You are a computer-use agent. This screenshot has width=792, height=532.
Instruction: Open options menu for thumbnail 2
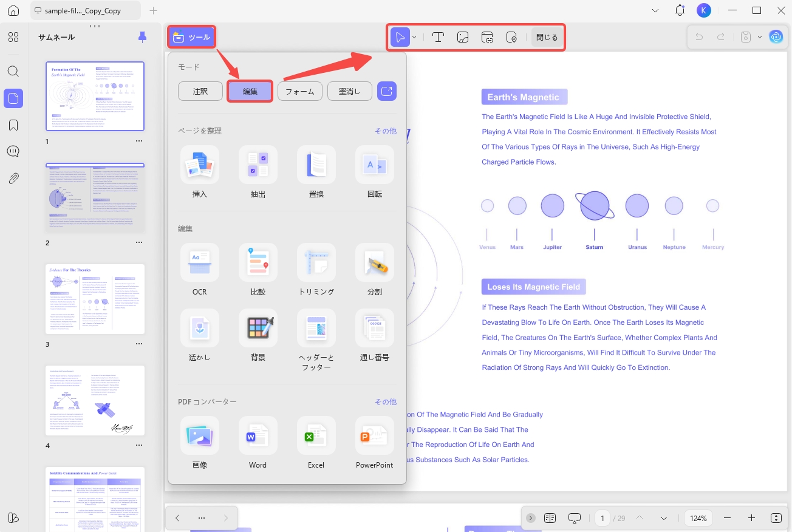tap(139, 242)
